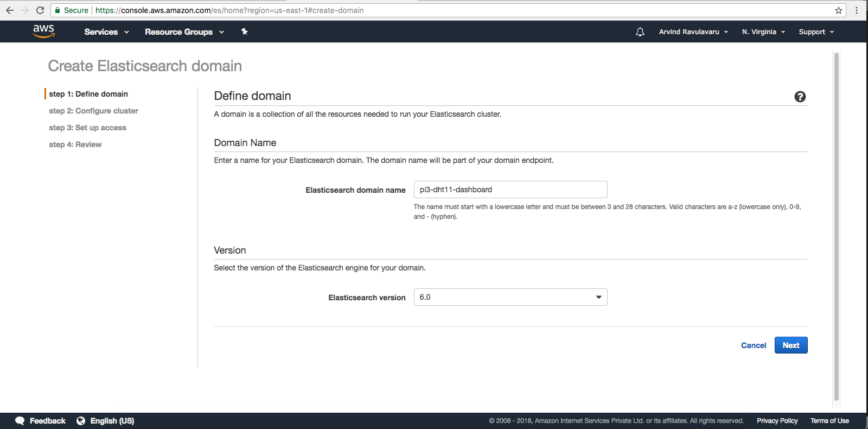Reload the page with refresh icon

point(40,10)
